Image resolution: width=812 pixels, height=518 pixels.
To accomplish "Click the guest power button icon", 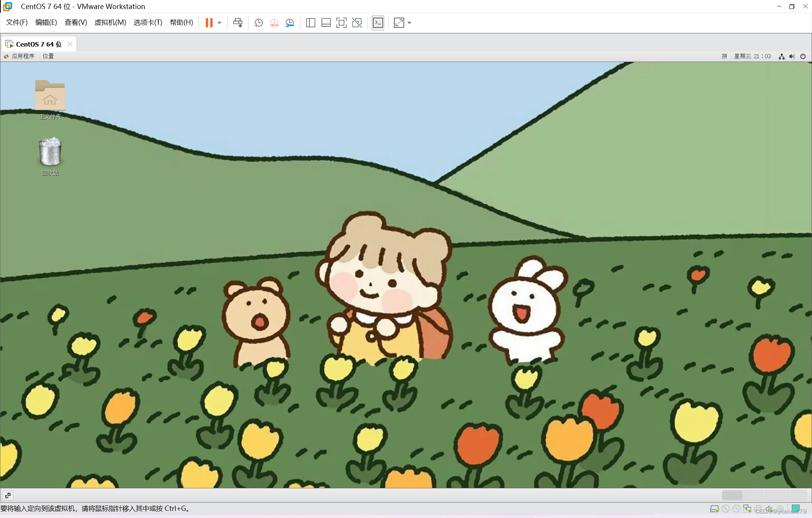I will [x=803, y=56].
